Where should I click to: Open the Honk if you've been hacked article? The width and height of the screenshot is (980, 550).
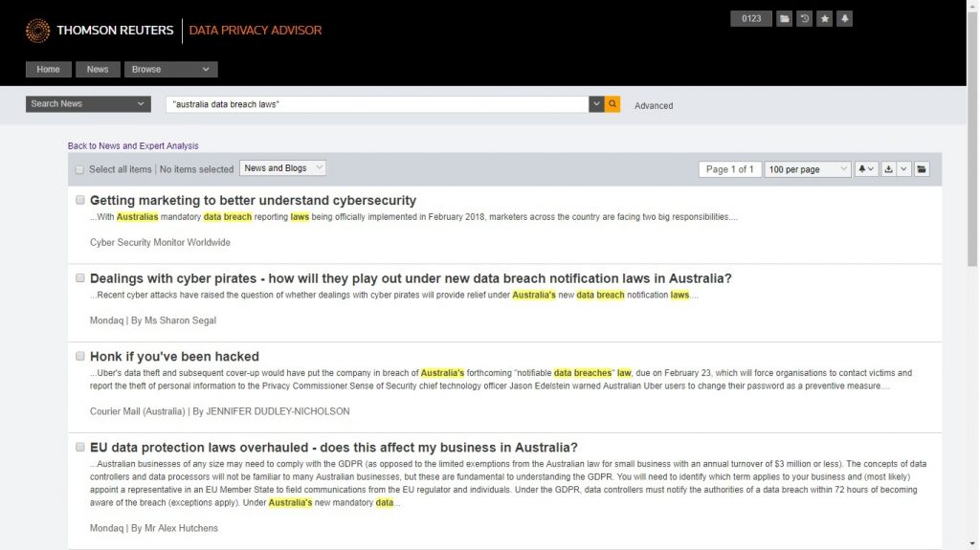(174, 356)
